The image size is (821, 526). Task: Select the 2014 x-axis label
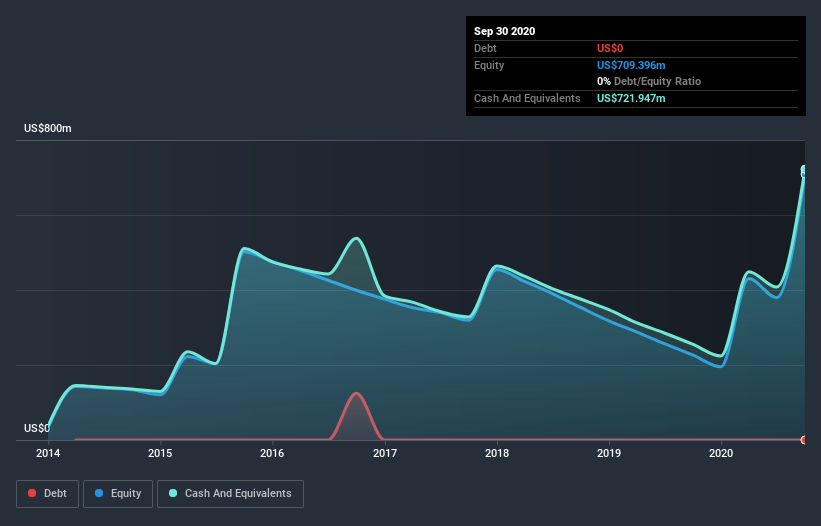tap(48, 453)
